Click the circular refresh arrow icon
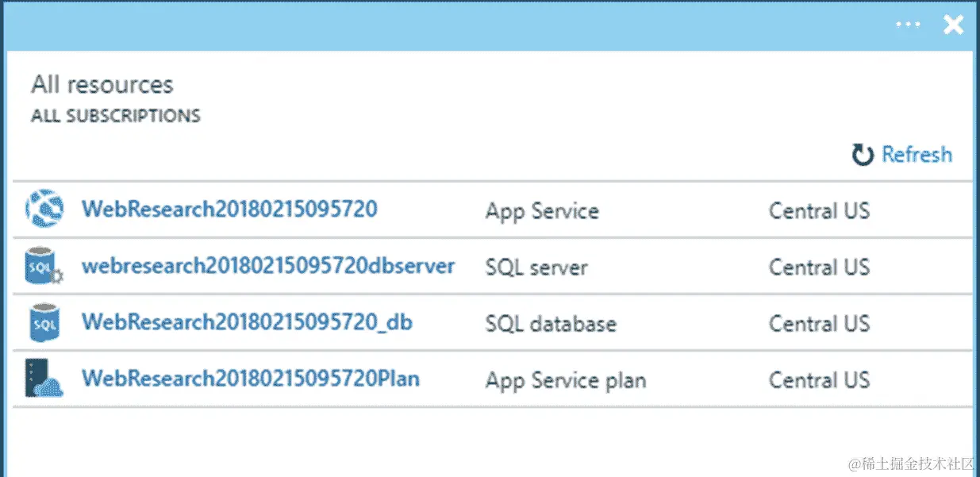 tap(863, 155)
